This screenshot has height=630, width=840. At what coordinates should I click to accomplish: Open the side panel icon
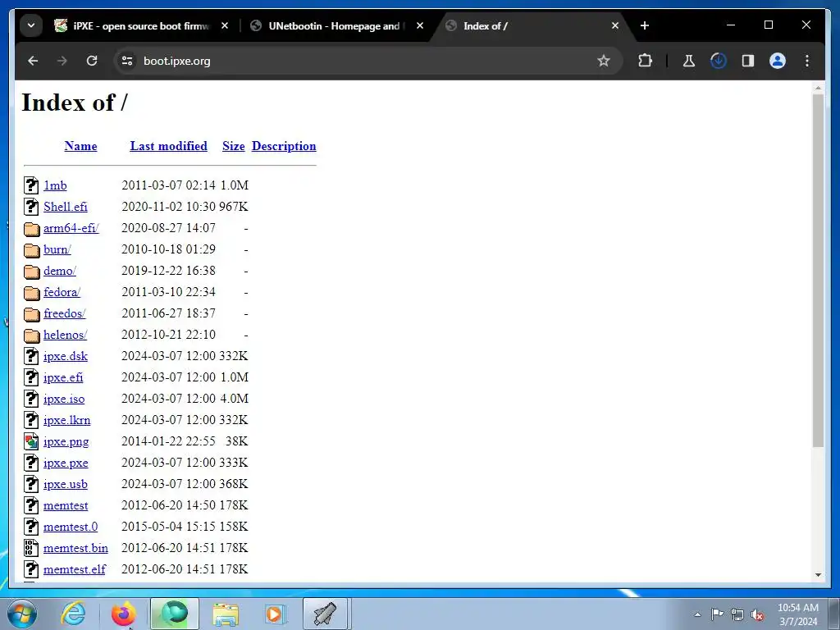point(748,61)
